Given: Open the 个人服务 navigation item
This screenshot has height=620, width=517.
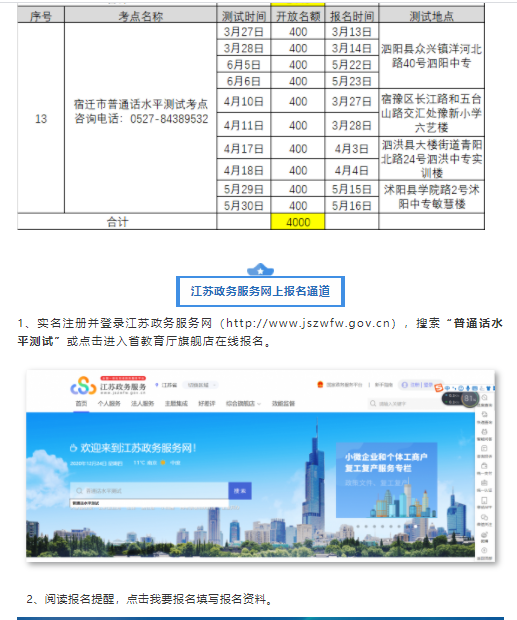Looking at the screenshot, I should (109, 403).
